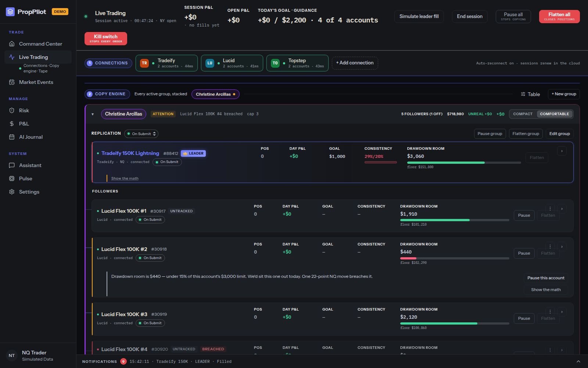Select the Christine Arcillas group tab
Image resolution: width=588 pixels, height=368 pixels.
pos(215,94)
